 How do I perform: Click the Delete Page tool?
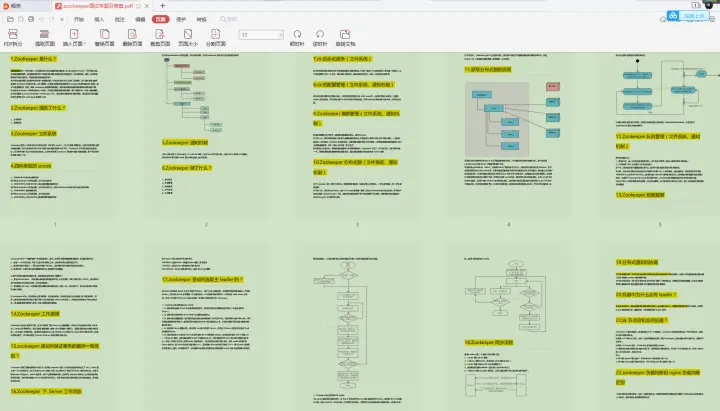click(x=132, y=37)
